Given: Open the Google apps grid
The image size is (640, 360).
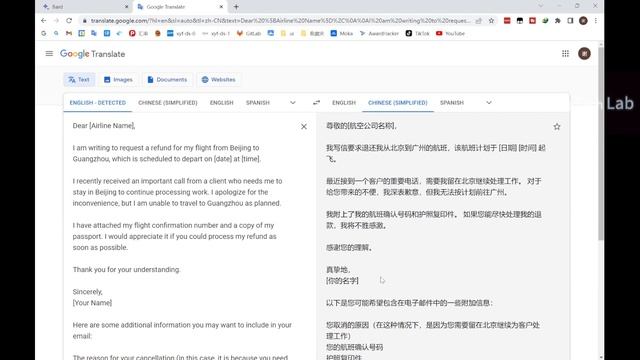Looking at the screenshot, I should click(565, 53).
